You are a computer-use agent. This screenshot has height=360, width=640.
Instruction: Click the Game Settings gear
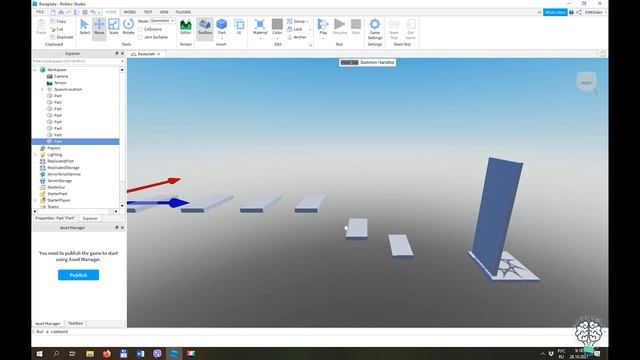pos(375,29)
